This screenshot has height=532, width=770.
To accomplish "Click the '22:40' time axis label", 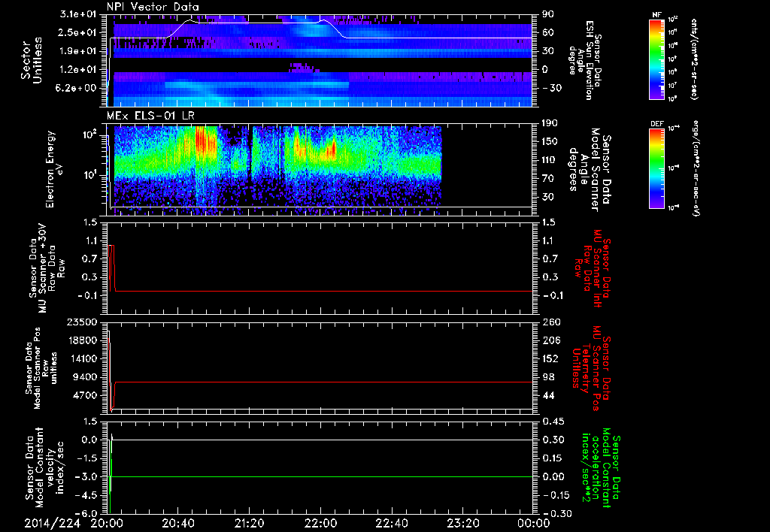I will click(x=392, y=523).
